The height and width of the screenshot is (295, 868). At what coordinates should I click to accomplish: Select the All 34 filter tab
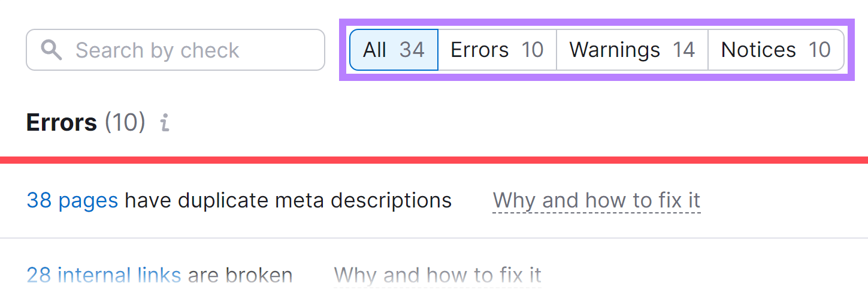click(394, 50)
